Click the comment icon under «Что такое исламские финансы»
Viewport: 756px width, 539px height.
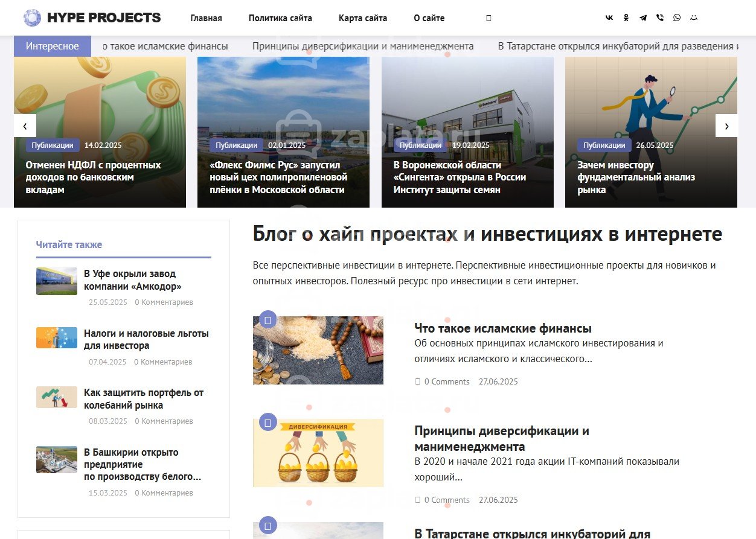click(417, 381)
